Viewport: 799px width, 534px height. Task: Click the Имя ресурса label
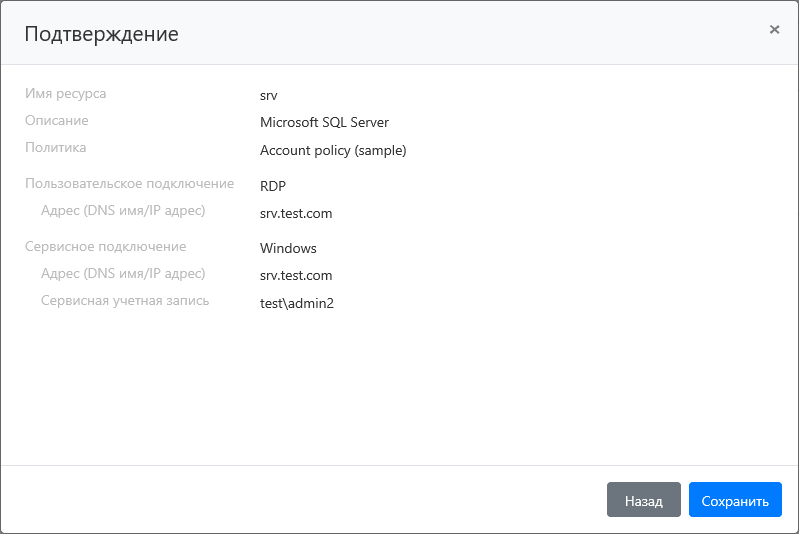(65, 94)
